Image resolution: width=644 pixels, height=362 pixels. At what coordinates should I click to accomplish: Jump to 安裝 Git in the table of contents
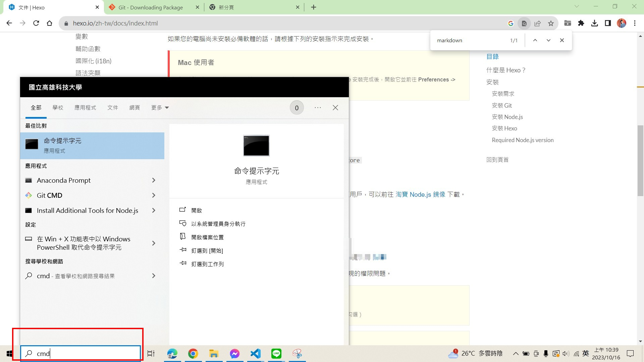click(x=501, y=105)
